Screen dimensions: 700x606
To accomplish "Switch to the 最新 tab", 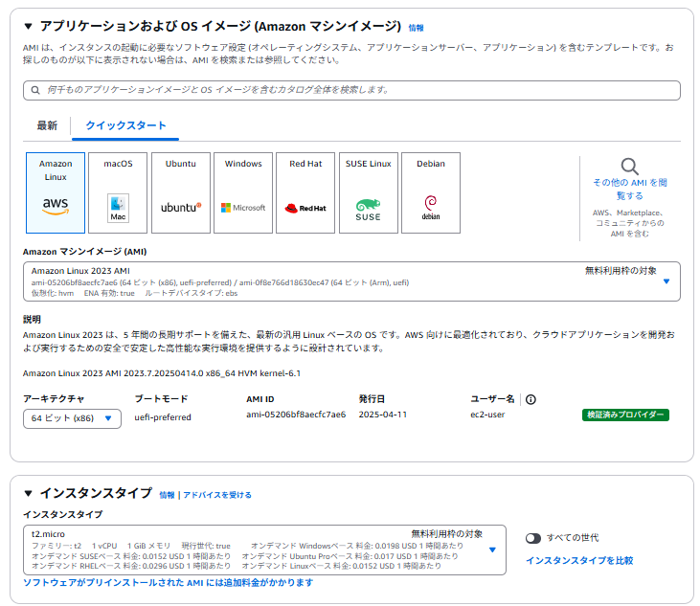I will (x=47, y=125).
